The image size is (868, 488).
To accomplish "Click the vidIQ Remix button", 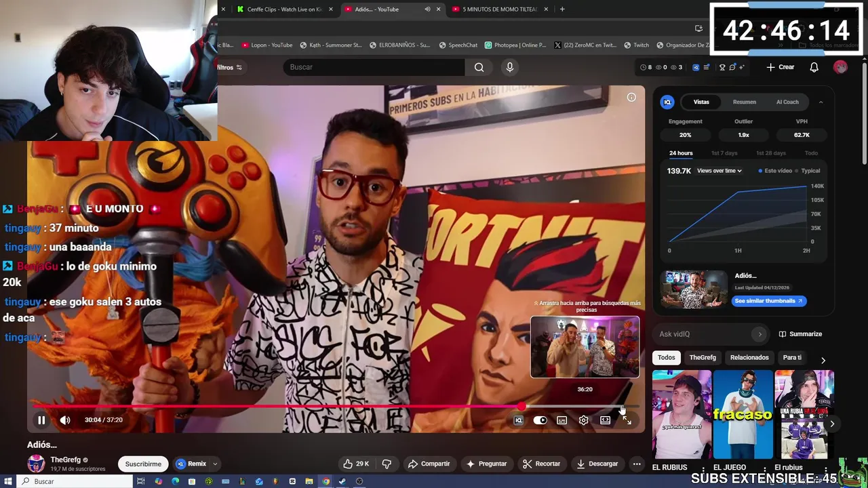I will point(191,464).
